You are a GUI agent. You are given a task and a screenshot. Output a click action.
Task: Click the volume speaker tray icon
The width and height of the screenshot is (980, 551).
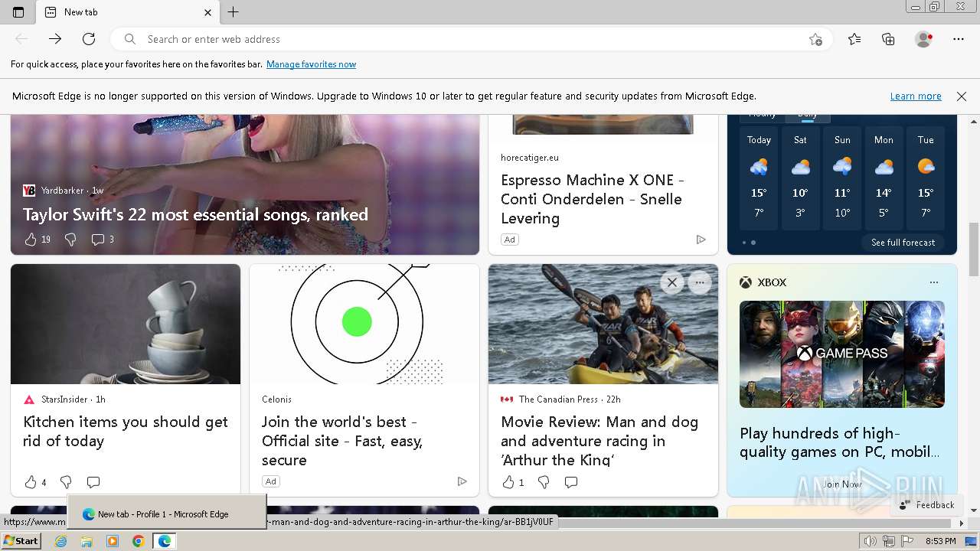click(870, 541)
